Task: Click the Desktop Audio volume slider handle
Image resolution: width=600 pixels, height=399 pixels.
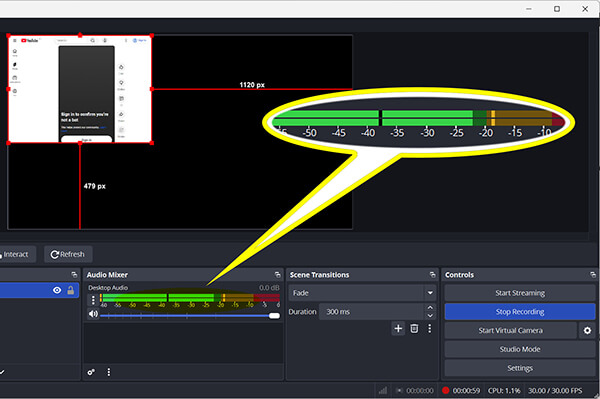Action: (x=274, y=316)
